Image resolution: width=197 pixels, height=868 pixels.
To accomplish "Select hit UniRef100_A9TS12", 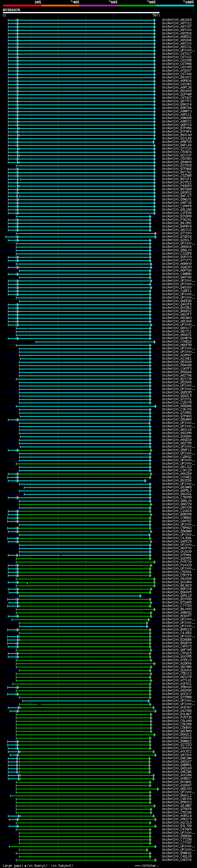I will pyautogui.click(x=177, y=23).
